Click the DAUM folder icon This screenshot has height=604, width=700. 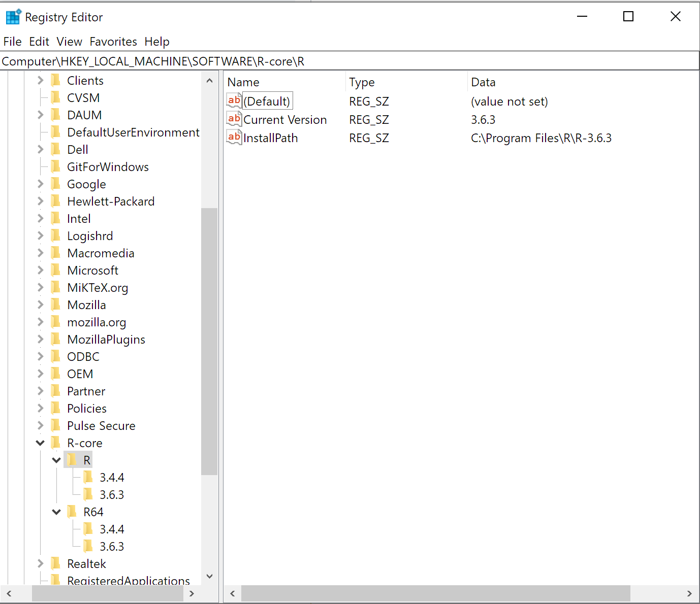pos(56,115)
